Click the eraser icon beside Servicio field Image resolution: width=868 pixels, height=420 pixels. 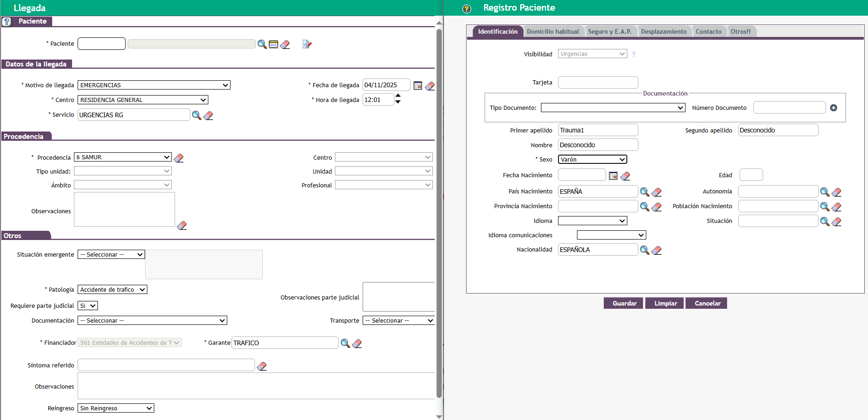(x=208, y=115)
